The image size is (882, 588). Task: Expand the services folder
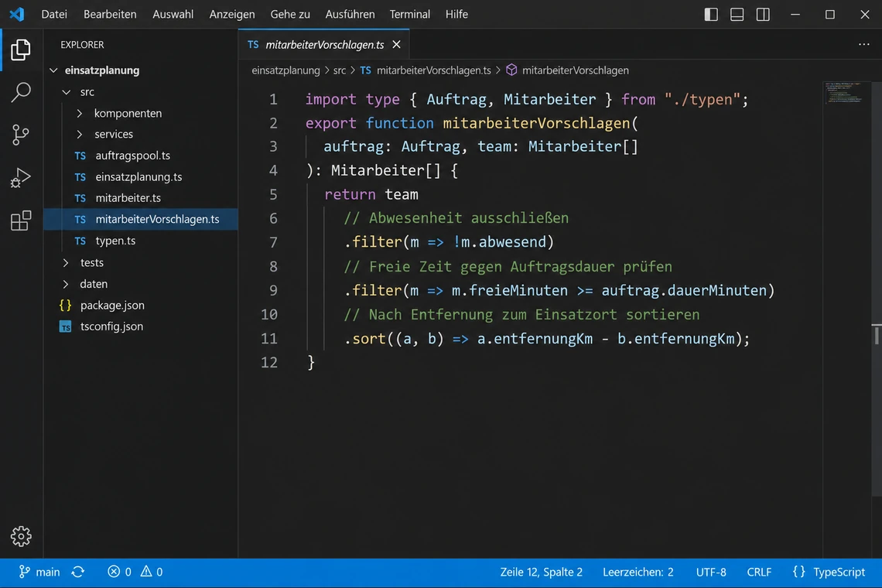click(x=80, y=134)
